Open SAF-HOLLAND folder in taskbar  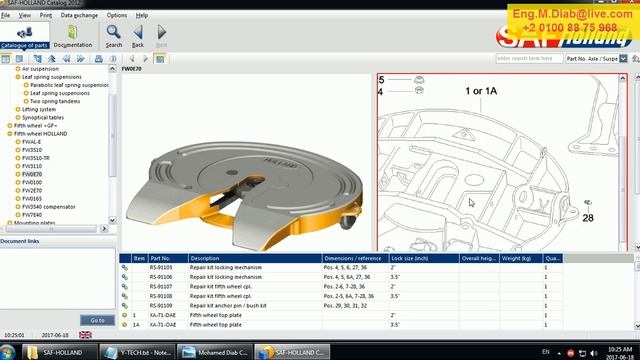[60, 352]
